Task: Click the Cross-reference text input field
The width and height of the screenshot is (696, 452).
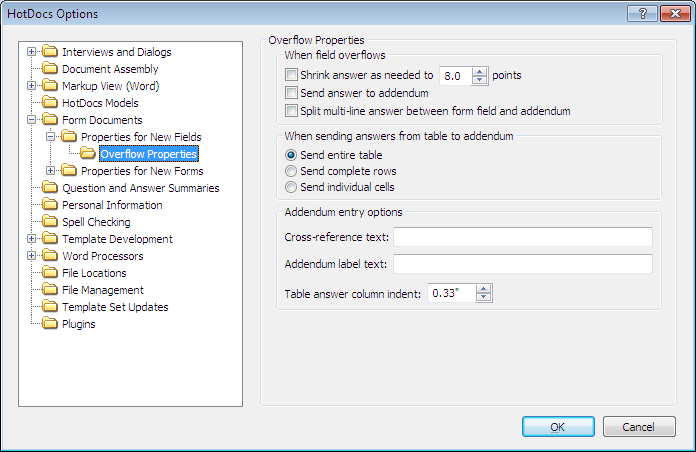Action: pos(522,237)
